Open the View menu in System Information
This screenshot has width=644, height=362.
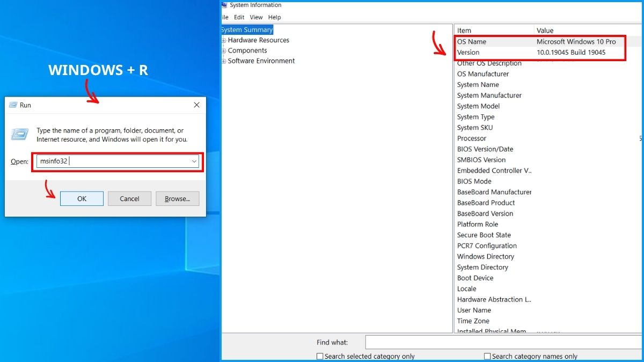(257, 17)
